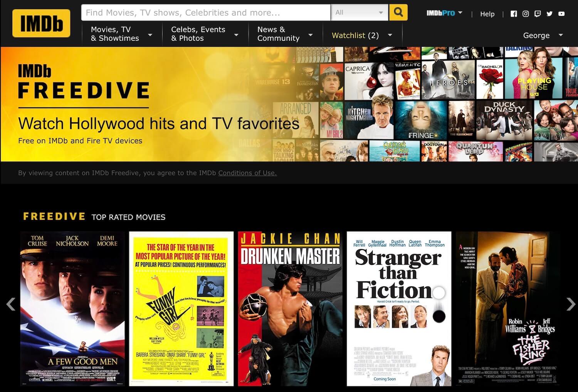The width and height of the screenshot is (578, 392).
Task: Open IMDb's Twitter icon
Action: coord(549,14)
